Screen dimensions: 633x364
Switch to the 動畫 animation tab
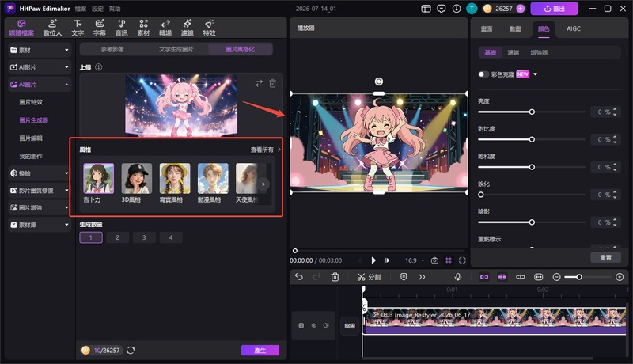point(515,28)
